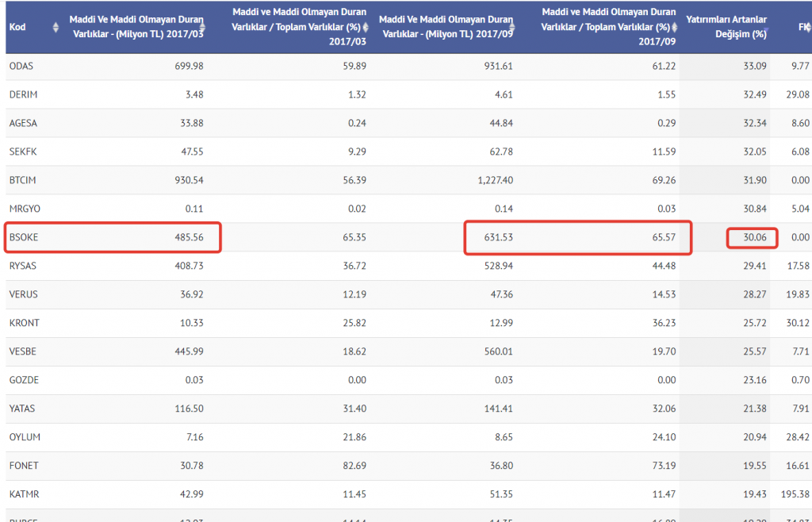
Task: Click the KATMR stock code
Action: pos(23,494)
